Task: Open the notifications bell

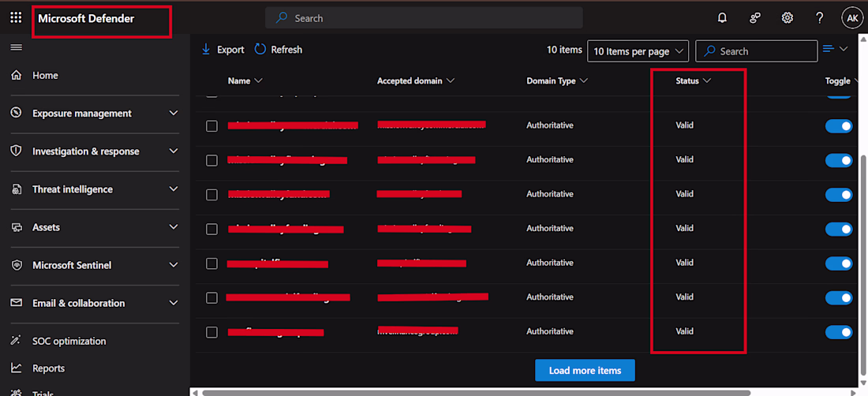Action: coord(722,17)
